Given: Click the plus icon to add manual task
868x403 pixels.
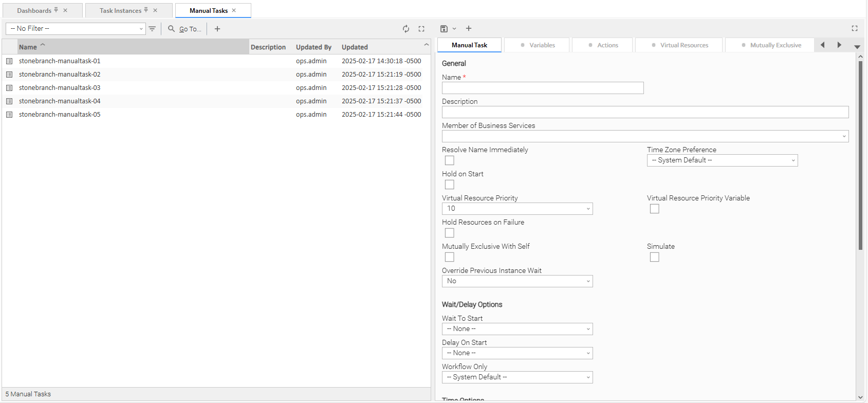Looking at the screenshot, I should [217, 29].
